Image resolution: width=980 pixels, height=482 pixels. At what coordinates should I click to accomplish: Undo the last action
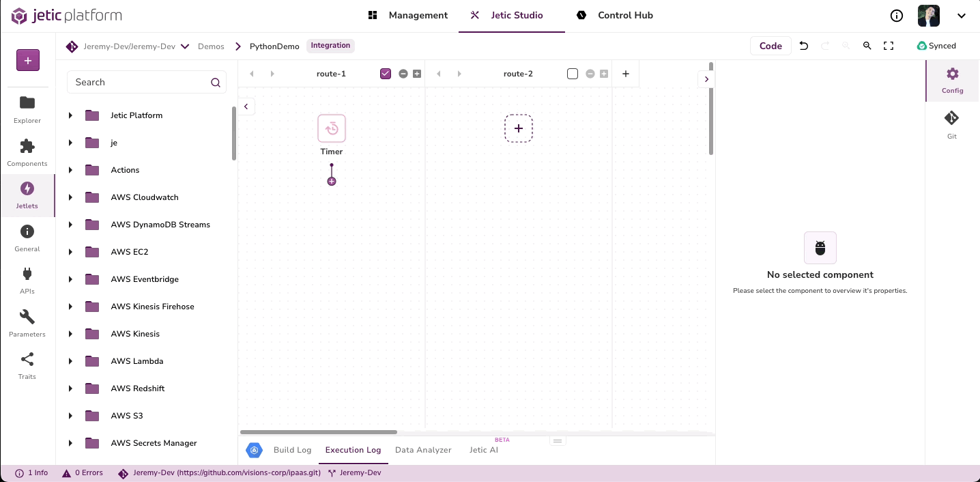pos(804,46)
